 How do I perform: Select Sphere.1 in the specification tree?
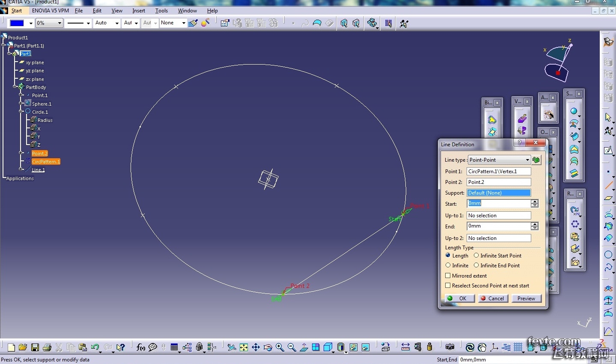[x=42, y=104]
